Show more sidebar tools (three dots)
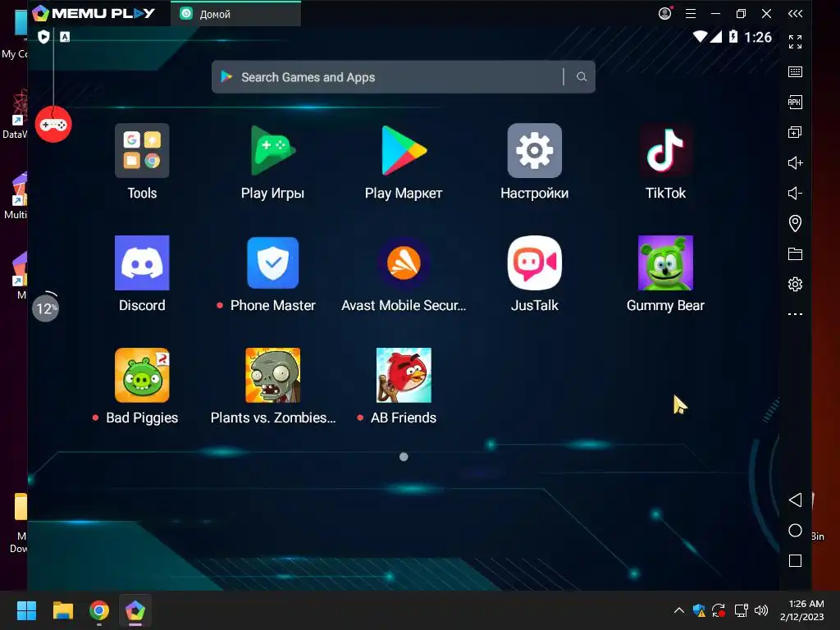 pos(795,314)
